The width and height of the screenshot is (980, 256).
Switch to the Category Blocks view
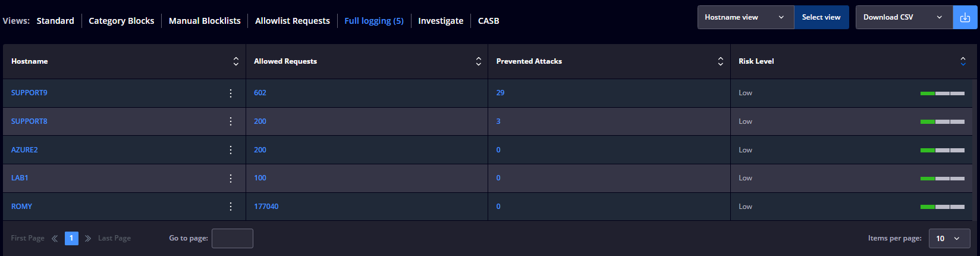[121, 21]
